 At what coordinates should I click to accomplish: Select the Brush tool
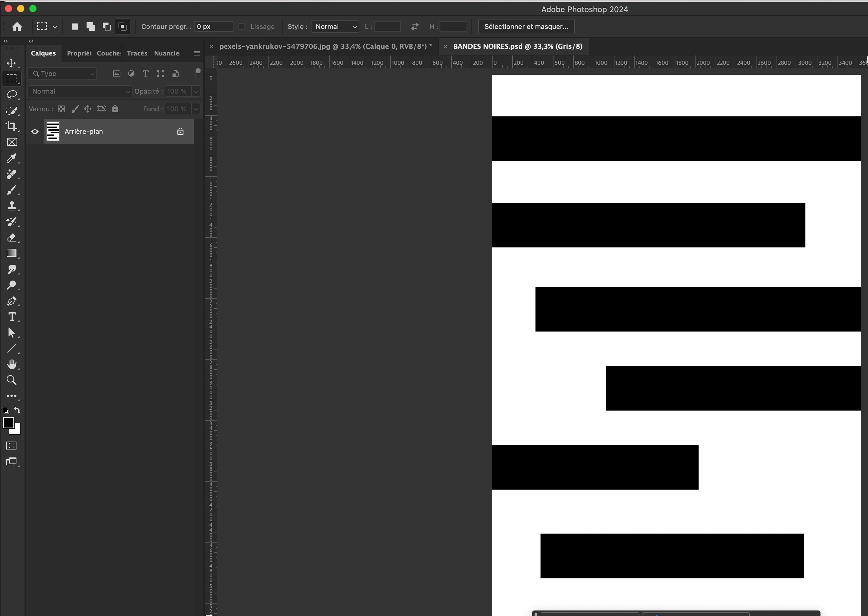click(11, 190)
